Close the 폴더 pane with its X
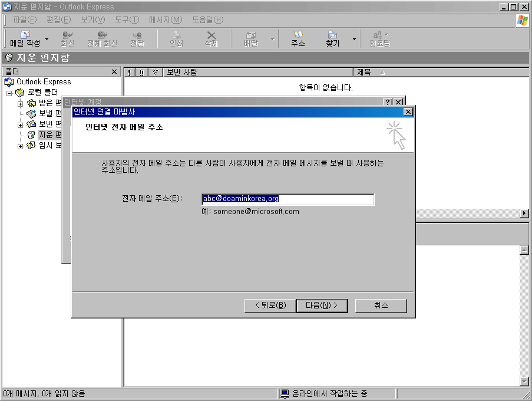This screenshot has height=401, width=532. pyautogui.click(x=114, y=71)
